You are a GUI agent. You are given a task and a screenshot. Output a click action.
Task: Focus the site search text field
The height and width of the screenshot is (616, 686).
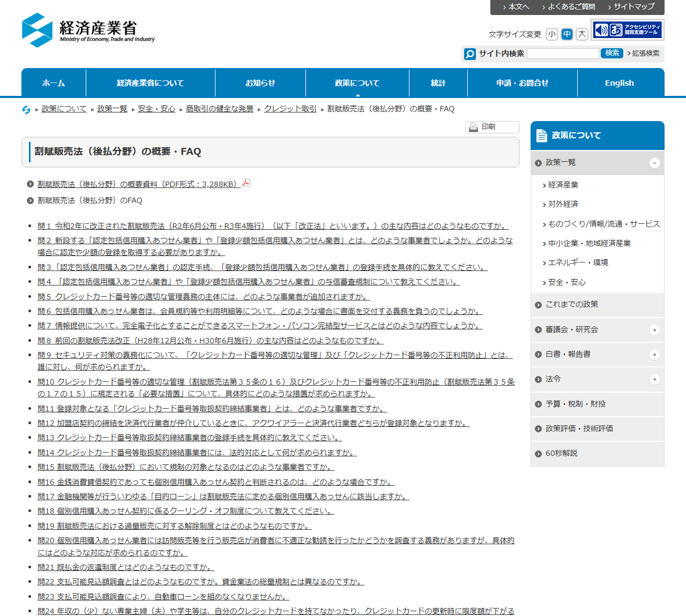point(563,54)
